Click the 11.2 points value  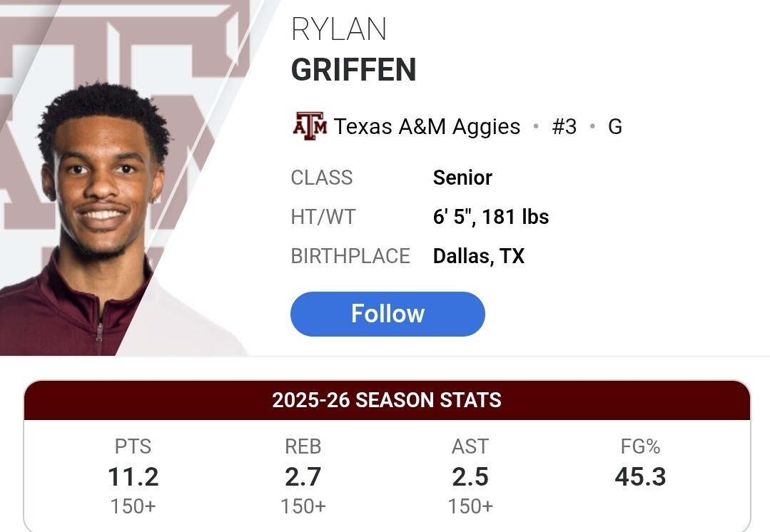click(x=133, y=476)
